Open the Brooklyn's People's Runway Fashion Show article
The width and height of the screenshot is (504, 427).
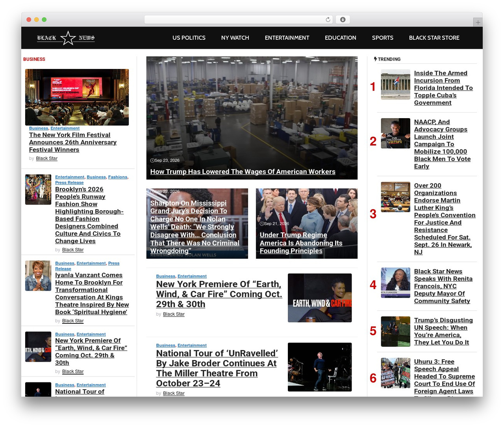point(89,215)
